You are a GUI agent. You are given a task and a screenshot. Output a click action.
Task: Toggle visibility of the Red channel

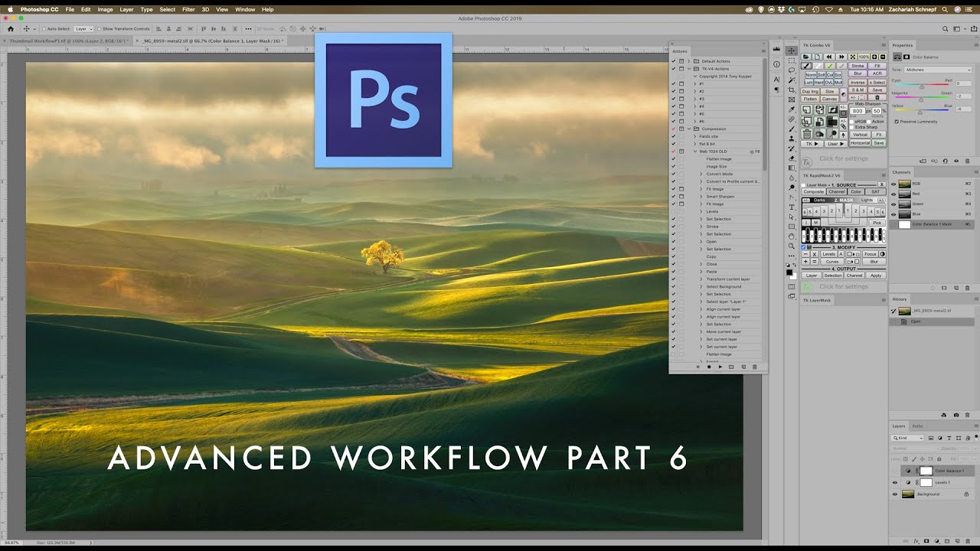(x=893, y=194)
